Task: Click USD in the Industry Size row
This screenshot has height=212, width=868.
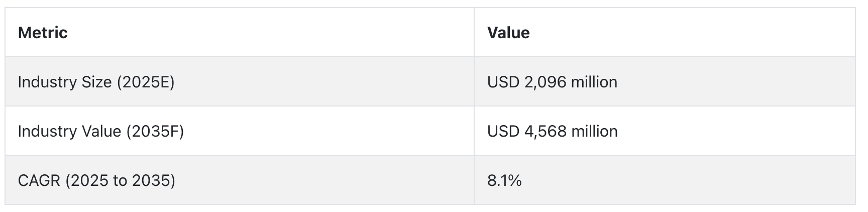Action: click(x=503, y=82)
